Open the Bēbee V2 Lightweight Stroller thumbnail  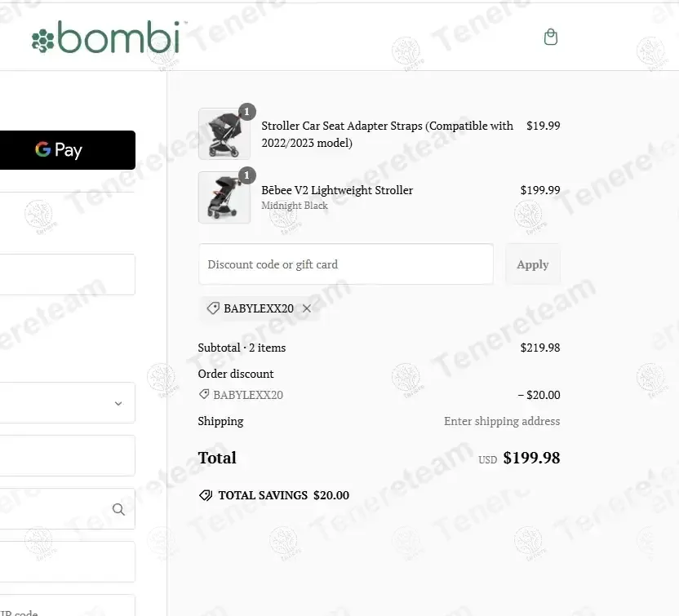224,197
